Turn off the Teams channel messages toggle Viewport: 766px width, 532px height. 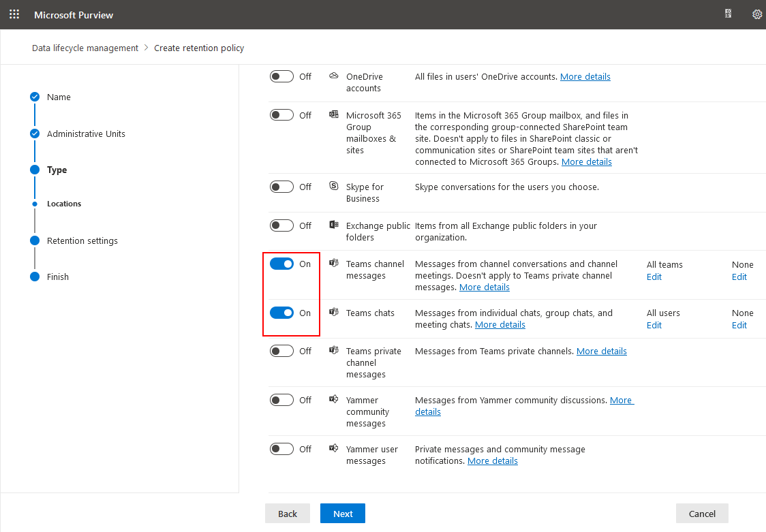(282, 264)
